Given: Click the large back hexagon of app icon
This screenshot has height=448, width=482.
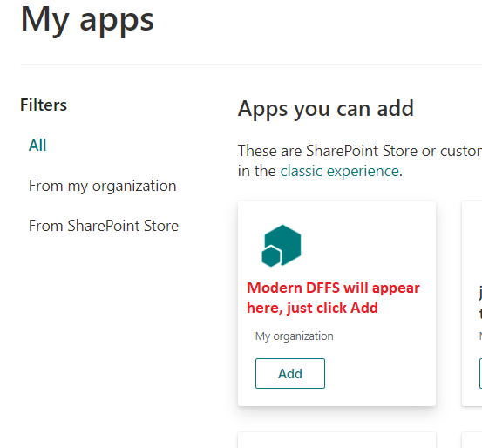Looking at the screenshot, I should click(284, 241).
